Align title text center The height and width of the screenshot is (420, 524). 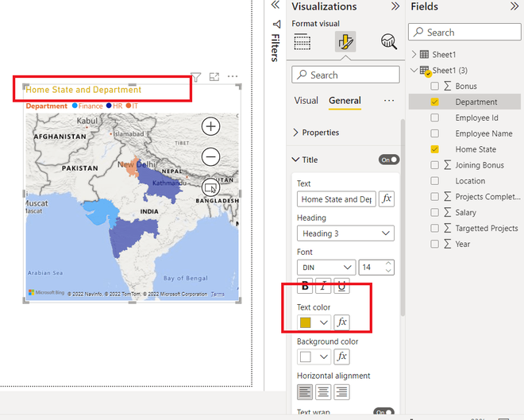(323, 391)
